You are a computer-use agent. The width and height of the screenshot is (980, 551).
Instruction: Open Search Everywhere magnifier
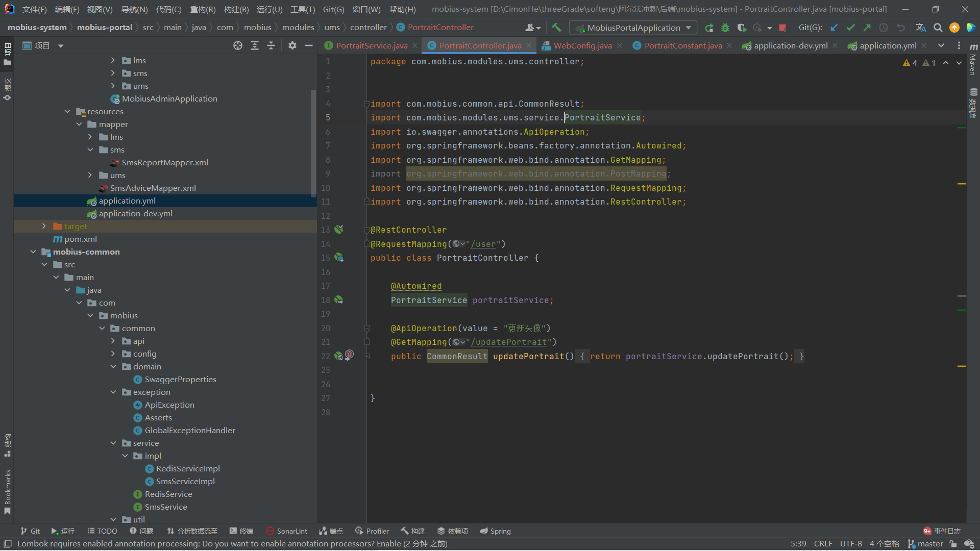tap(938, 28)
